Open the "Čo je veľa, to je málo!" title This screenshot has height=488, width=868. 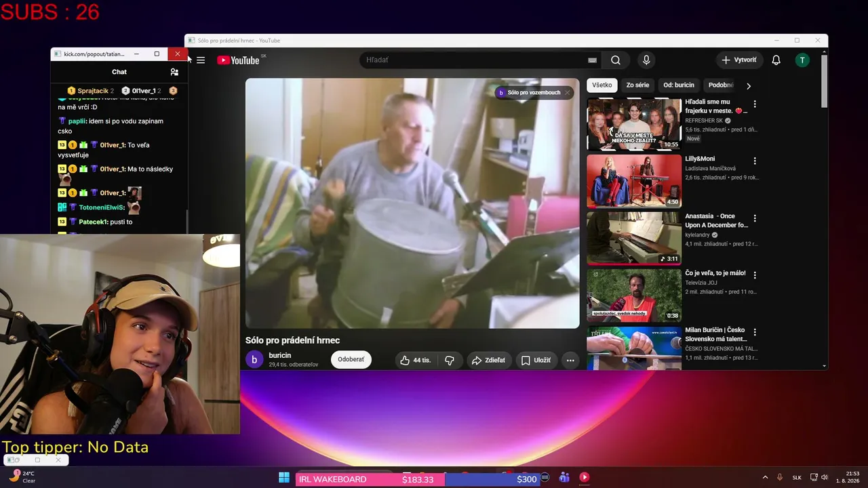point(715,273)
